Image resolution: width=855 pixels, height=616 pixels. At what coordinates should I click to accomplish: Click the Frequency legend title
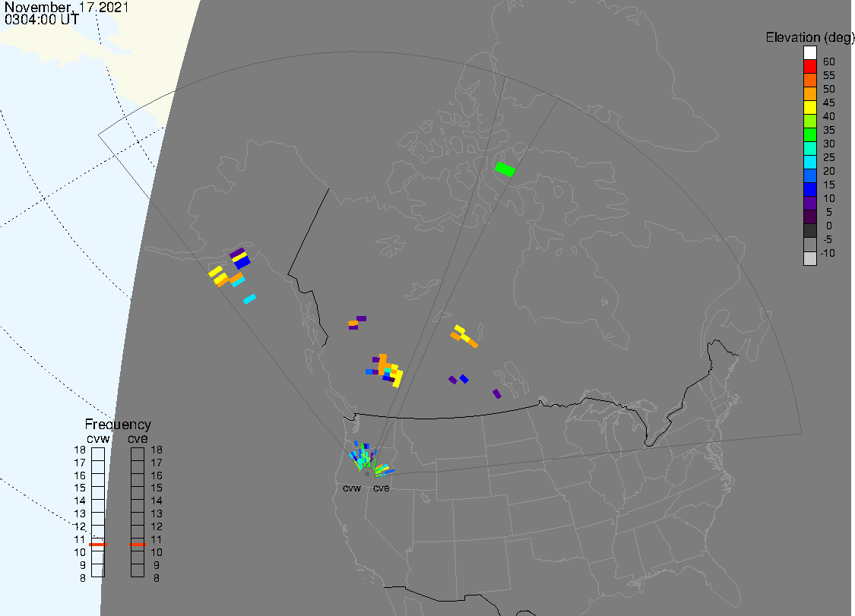(x=118, y=425)
